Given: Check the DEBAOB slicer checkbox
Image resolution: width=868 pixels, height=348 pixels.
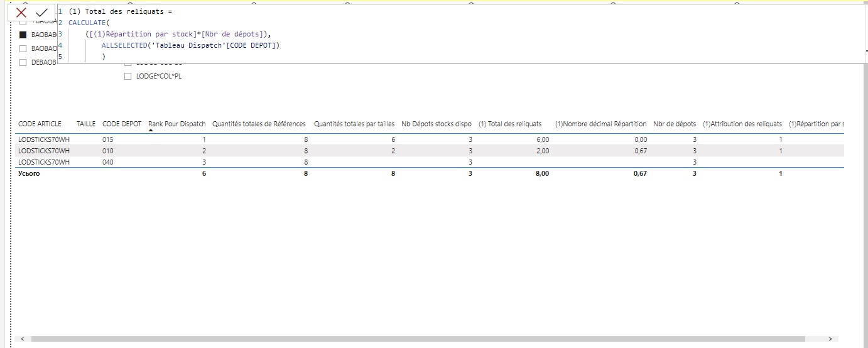Looking at the screenshot, I should 23,62.
